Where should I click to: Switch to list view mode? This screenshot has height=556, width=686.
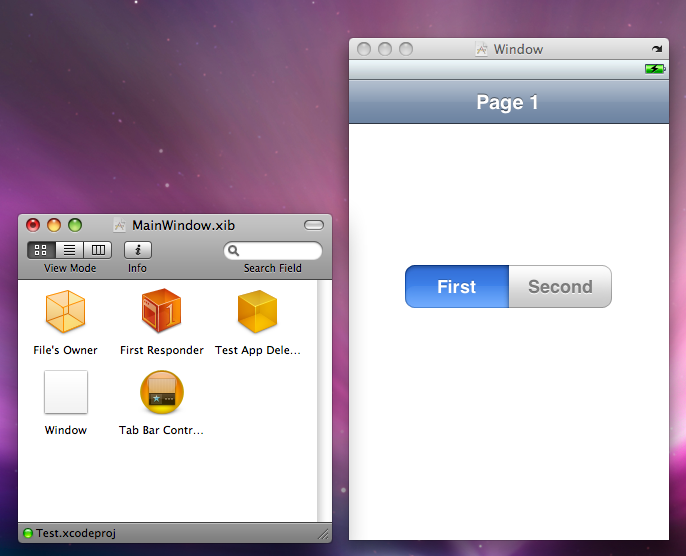(x=69, y=250)
